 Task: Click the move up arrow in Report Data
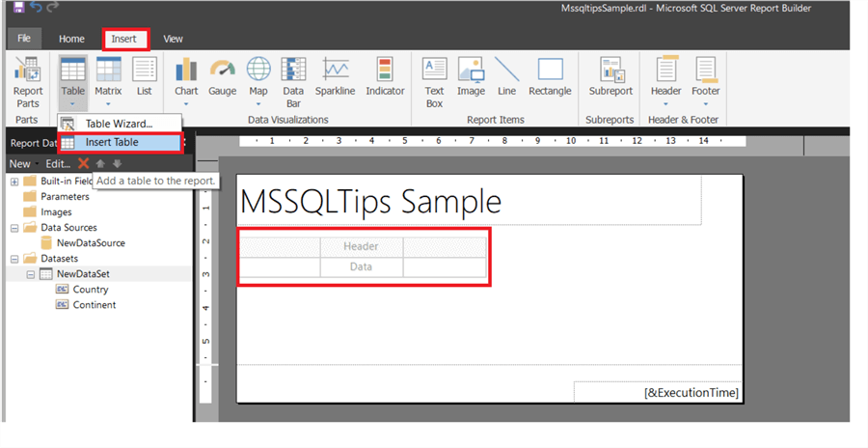click(100, 163)
